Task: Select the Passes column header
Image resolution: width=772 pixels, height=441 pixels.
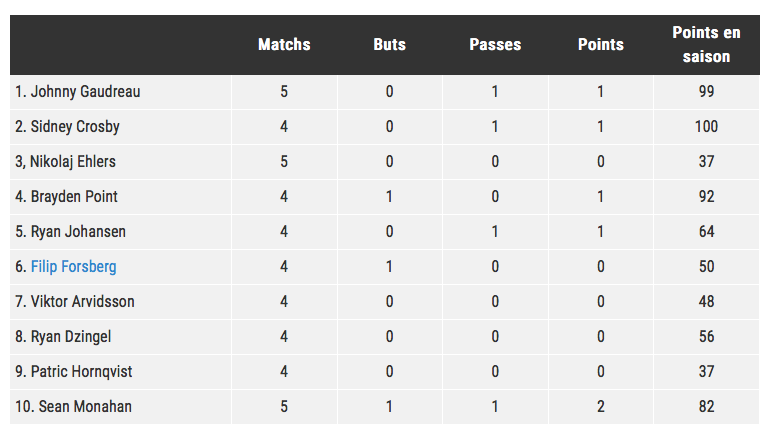Action: 495,45
